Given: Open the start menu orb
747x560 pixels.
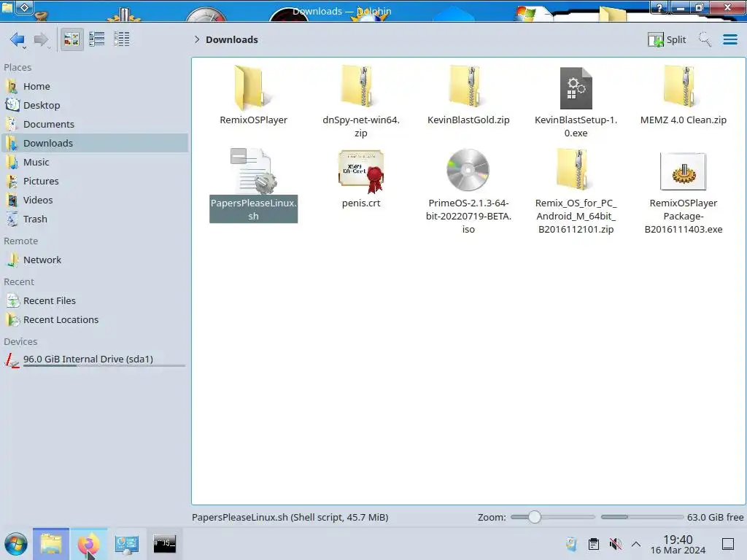Looking at the screenshot, I should point(16,544).
